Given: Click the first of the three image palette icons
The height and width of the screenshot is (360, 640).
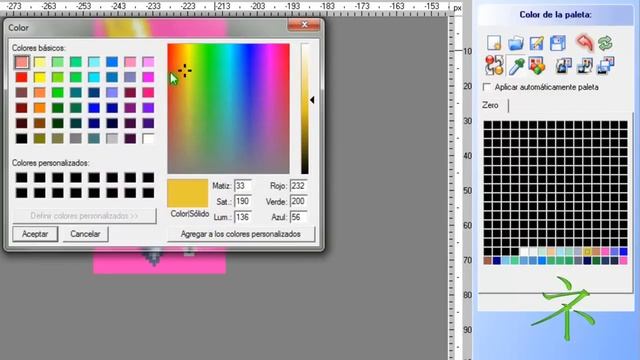Looking at the screenshot, I should 563,66.
